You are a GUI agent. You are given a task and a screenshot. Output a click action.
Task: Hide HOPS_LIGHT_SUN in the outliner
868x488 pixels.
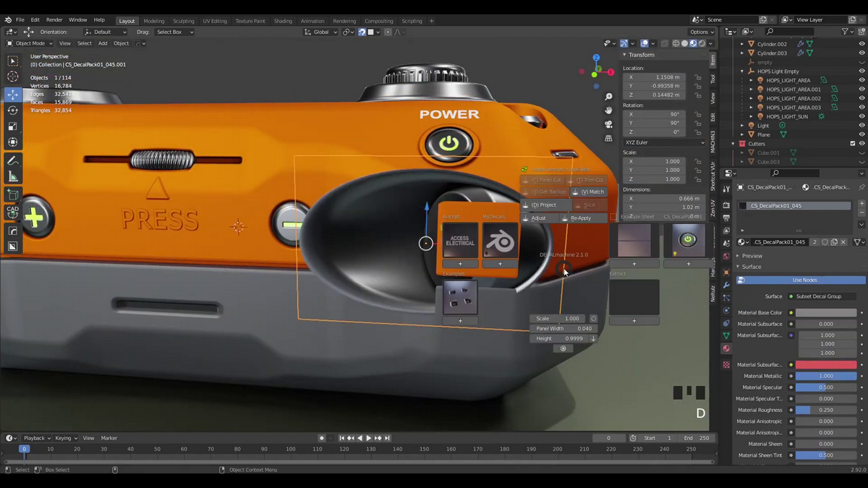click(861, 116)
